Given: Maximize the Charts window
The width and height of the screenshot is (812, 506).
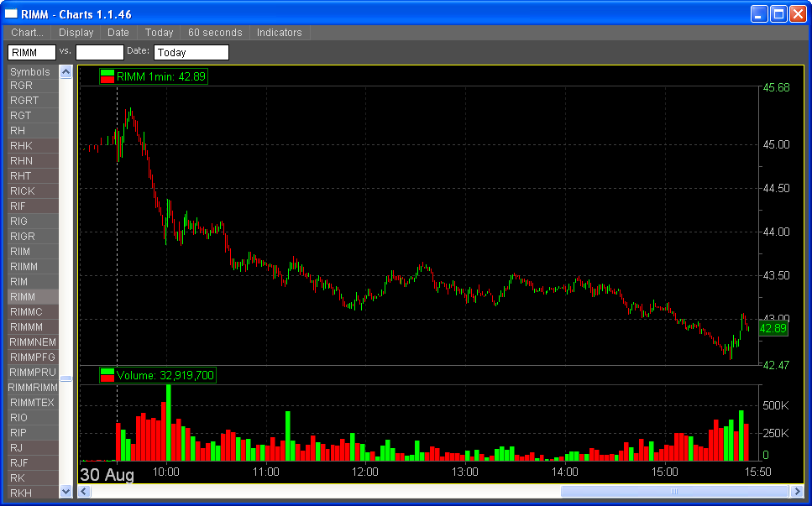Looking at the screenshot, I should pos(778,14).
